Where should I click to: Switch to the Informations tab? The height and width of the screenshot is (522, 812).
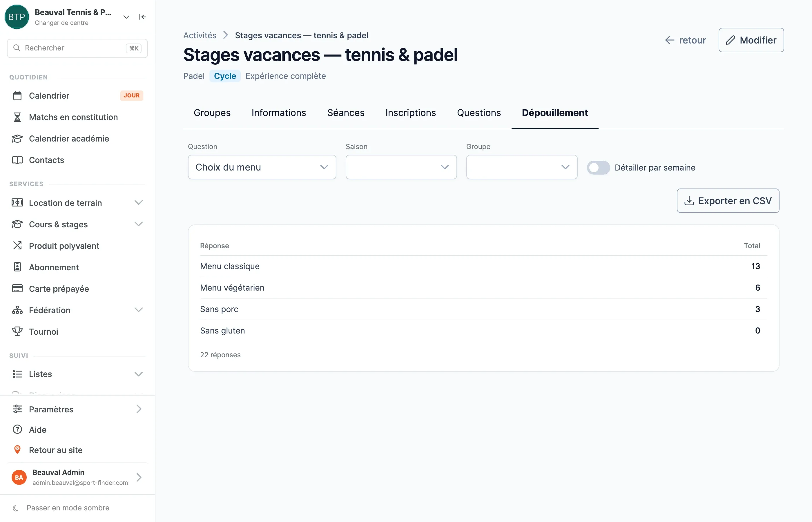(x=279, y=113)
